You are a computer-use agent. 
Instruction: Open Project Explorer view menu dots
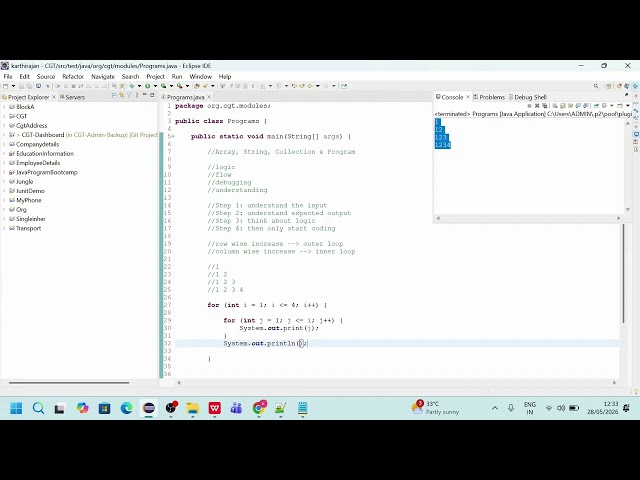[137, 95]
